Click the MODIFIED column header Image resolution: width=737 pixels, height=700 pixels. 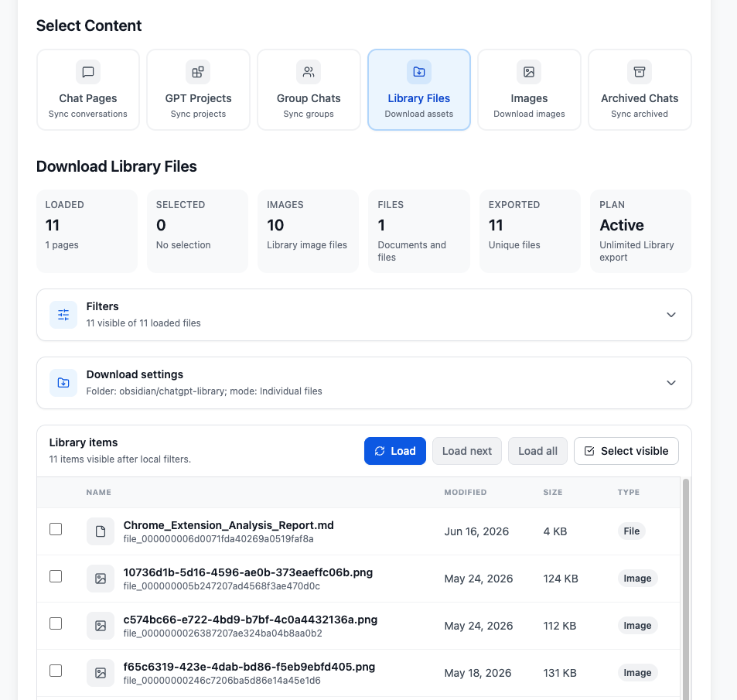click(466, 492)
